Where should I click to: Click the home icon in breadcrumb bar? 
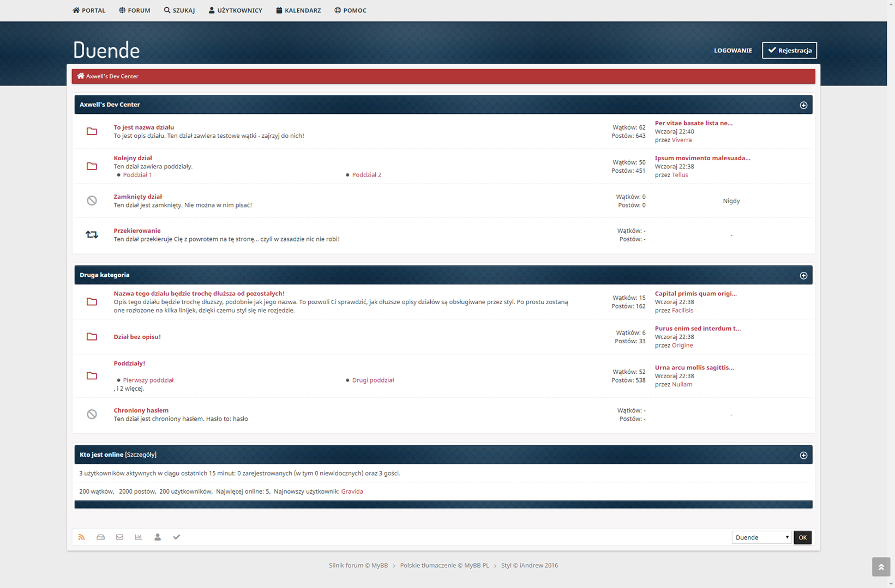click(81, 76)
